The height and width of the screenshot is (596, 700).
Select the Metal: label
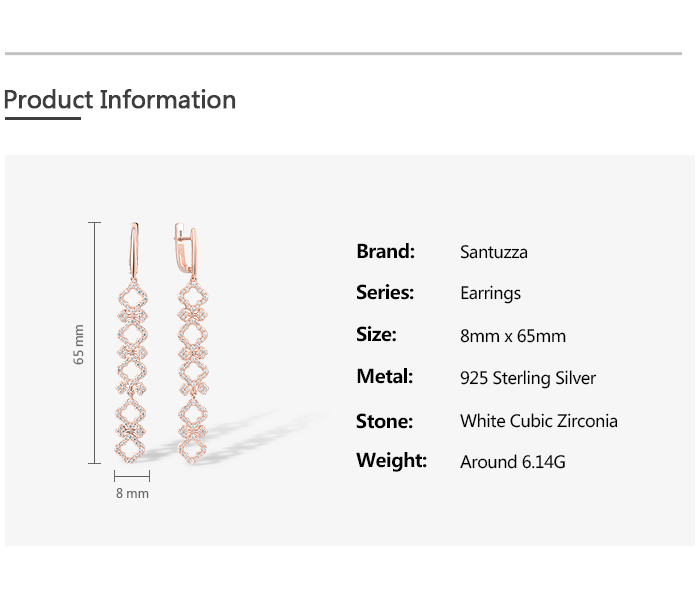pos(384,377)
